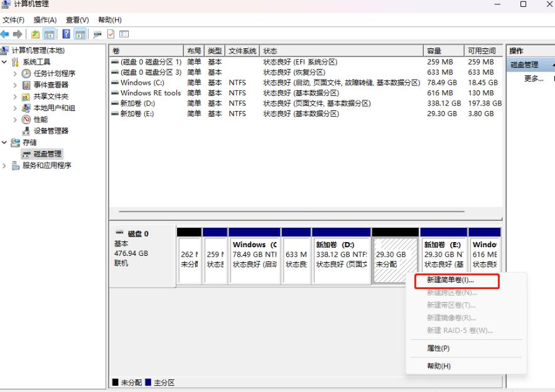Viewport: 555px width, 392px height.
Task: Click the red checkmark document toolbar icon
Action: click(x=110, y=34)
